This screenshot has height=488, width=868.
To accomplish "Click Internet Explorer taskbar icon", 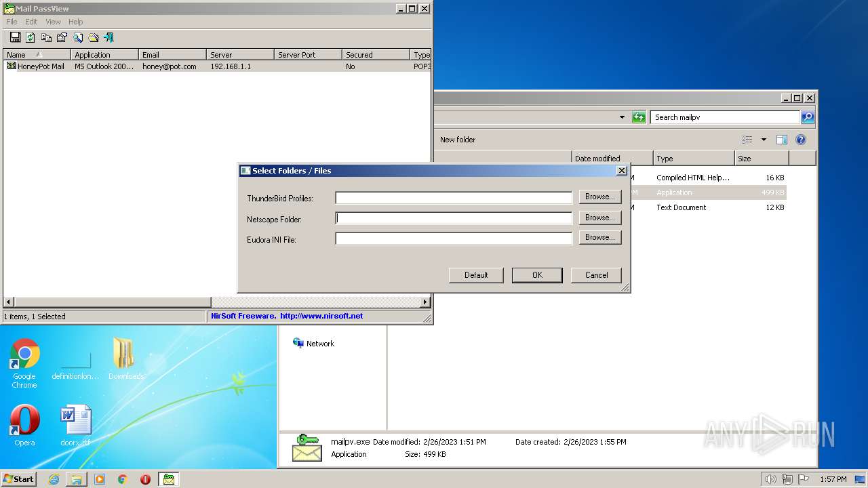I will click(54, 479).
